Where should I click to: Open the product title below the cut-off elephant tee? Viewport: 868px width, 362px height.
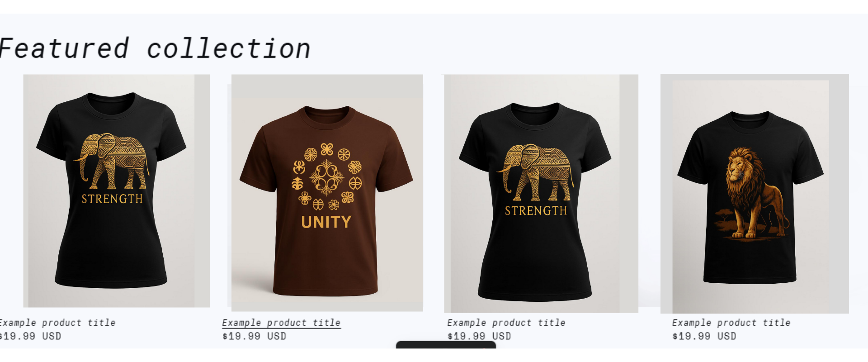pyautogui.click(x=57, y=323)
